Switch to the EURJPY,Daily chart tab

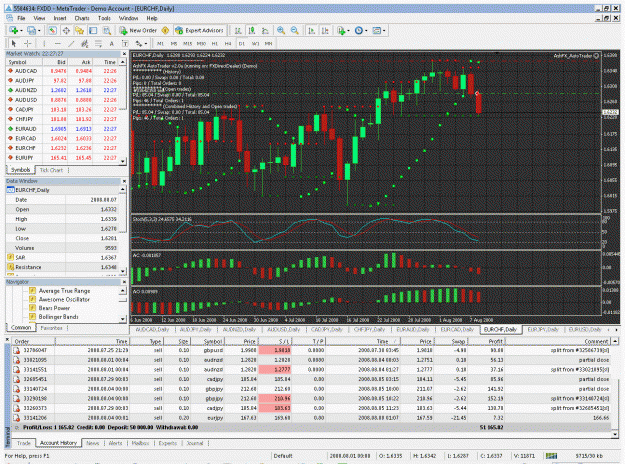[542, 329]
